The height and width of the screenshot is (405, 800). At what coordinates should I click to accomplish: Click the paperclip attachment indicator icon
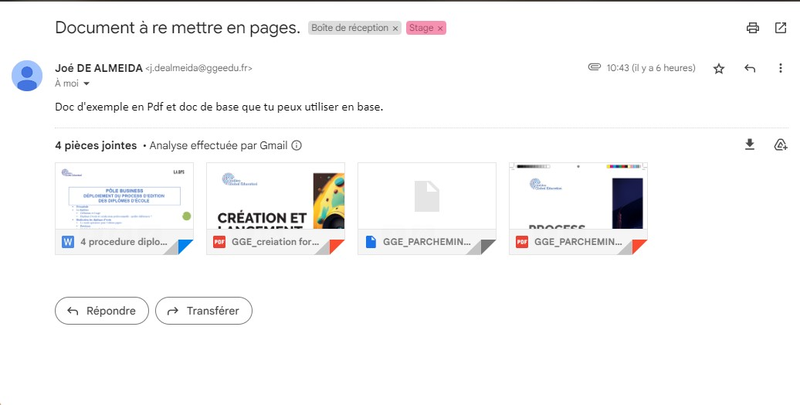pyautogui.click(x=594, y=67)
